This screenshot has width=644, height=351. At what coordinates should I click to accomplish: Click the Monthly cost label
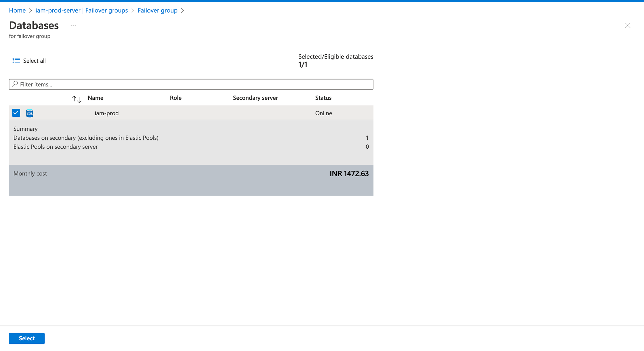click(30, 174)
